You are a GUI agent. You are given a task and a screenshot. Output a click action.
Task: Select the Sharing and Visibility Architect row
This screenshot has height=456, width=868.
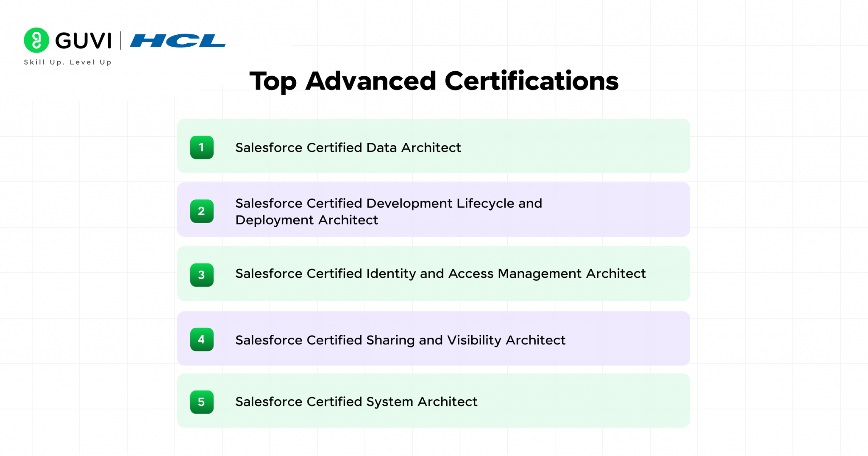coord(400,340)
